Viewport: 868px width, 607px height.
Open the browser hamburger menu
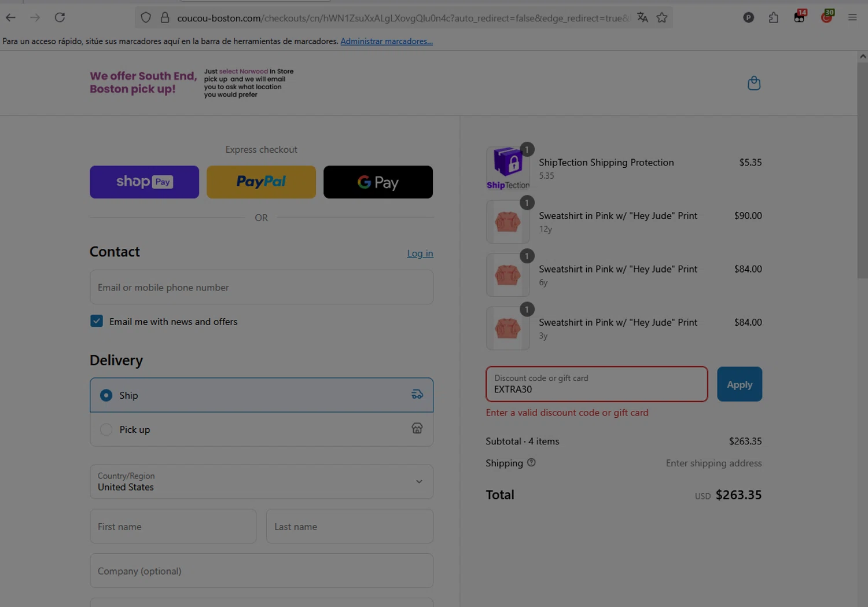[852, 17]
